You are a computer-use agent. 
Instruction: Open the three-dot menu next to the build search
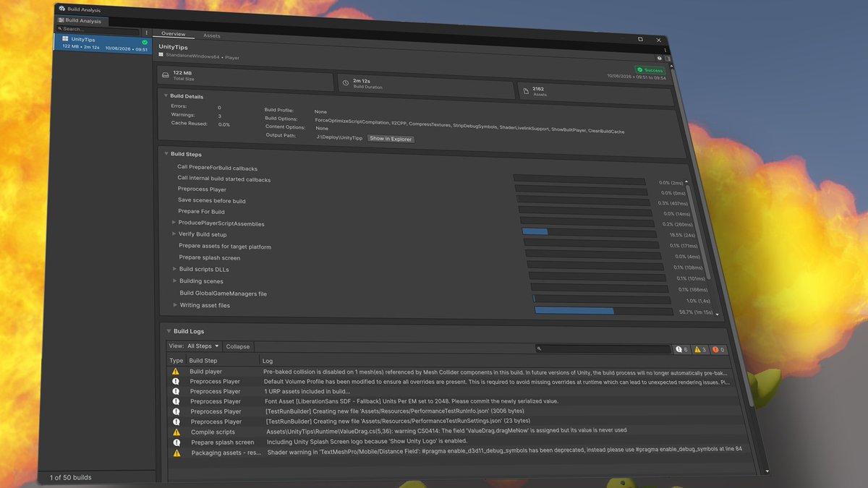[x=147, y=32]
